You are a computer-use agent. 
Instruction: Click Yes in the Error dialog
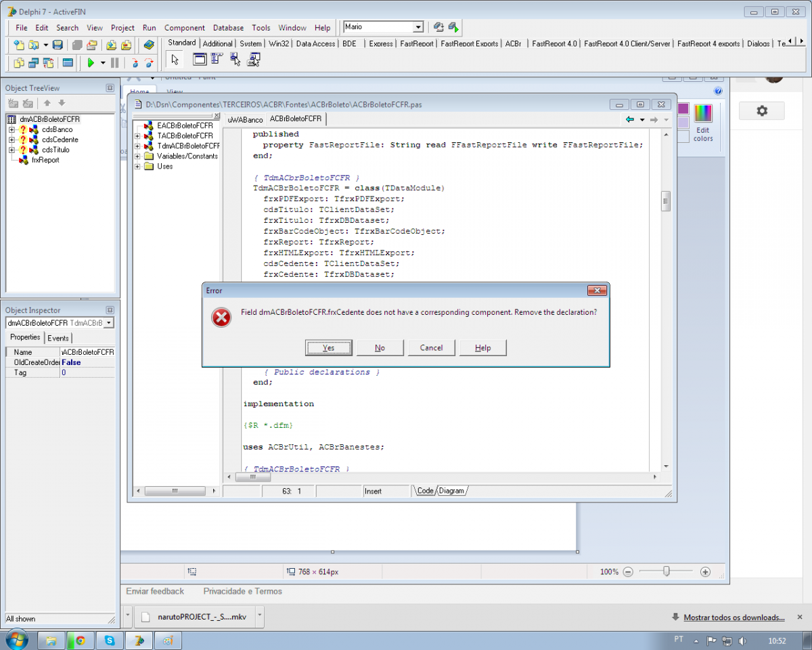click(x=329, y=347)
